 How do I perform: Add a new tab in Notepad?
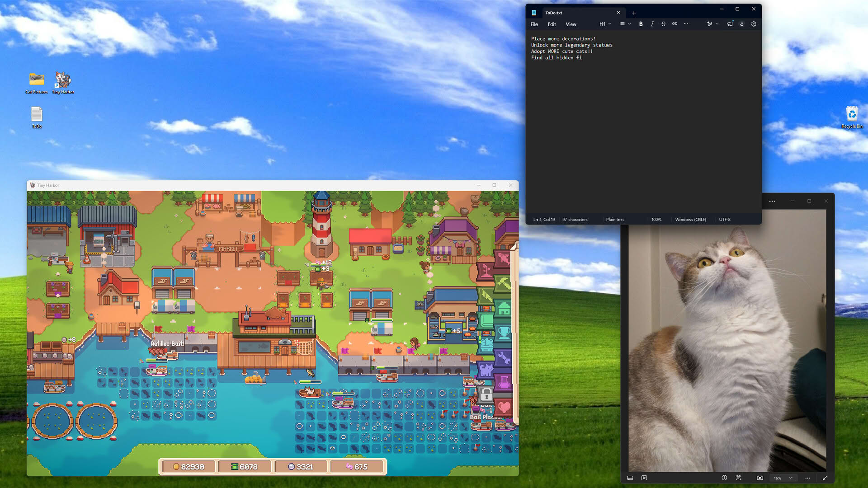(x=633, y=13)
